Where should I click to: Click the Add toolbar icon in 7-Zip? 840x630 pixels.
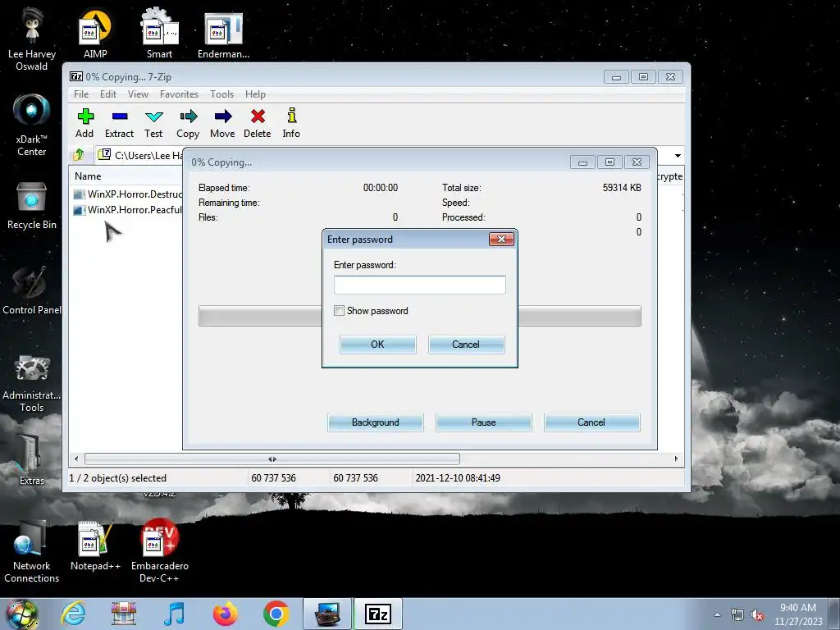click(84, 123)
